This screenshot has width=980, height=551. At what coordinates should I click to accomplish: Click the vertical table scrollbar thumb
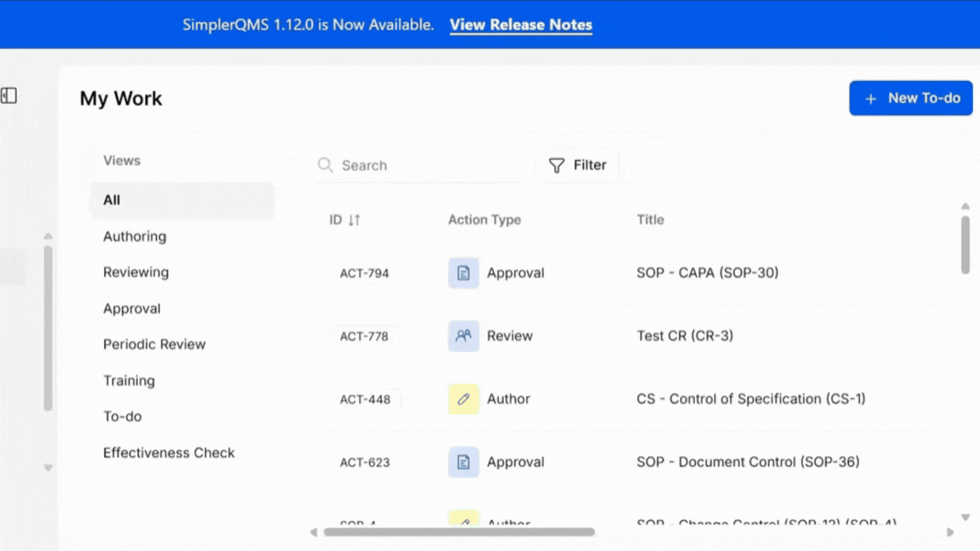965,245
